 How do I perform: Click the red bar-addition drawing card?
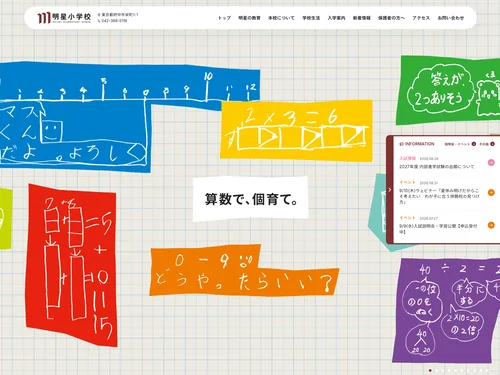pyautogui.click(x=72, y=265)
